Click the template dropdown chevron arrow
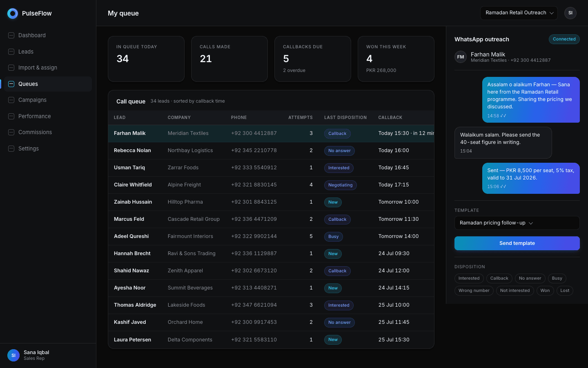 coord(531,223)
